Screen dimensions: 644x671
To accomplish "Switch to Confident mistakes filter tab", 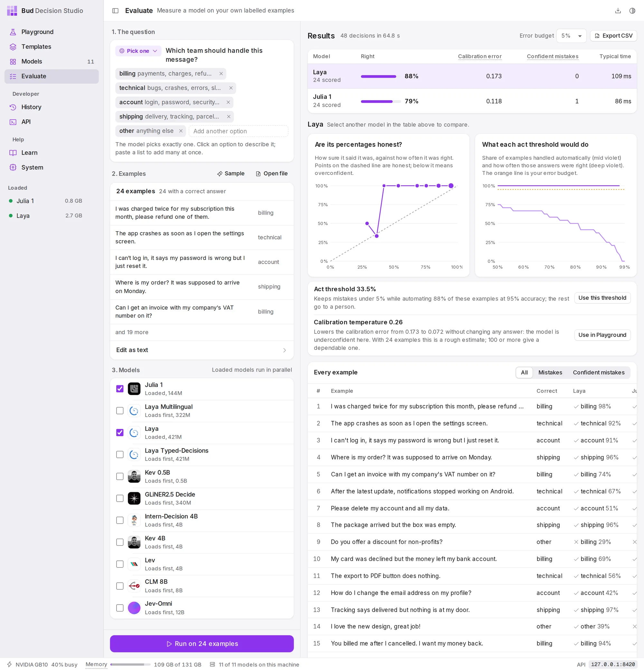I will click(x=599, y=372).
